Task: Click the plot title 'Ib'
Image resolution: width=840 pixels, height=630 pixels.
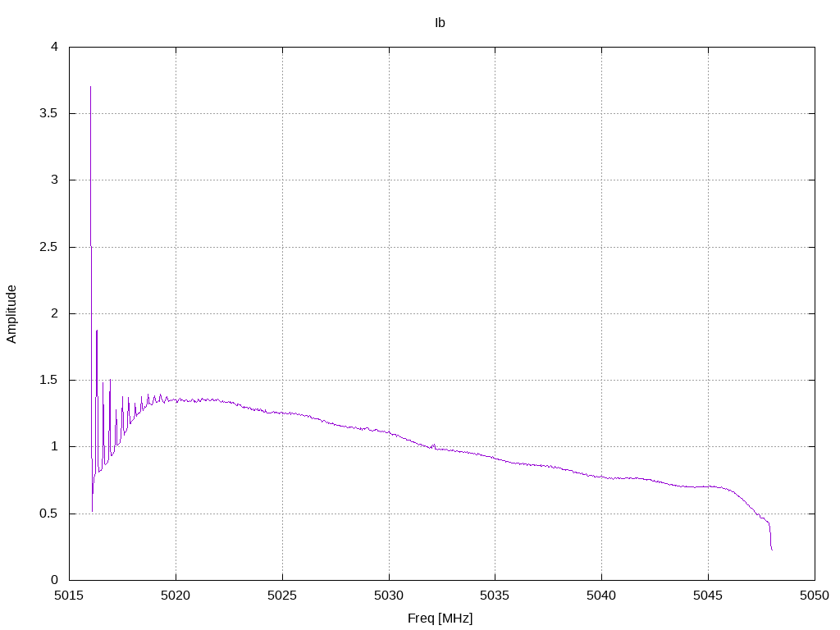Action: (440, 22)
